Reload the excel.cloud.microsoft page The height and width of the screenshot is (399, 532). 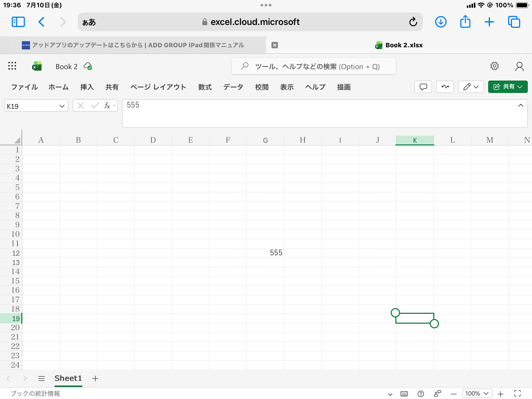pyautogui.click(x=413, y=22)
